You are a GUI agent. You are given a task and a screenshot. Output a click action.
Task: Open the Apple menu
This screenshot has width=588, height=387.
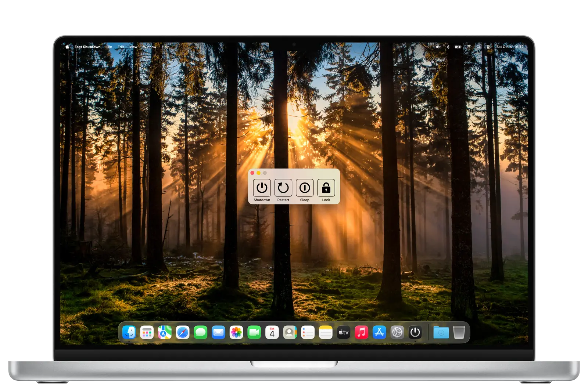click(x=67, y=47)
